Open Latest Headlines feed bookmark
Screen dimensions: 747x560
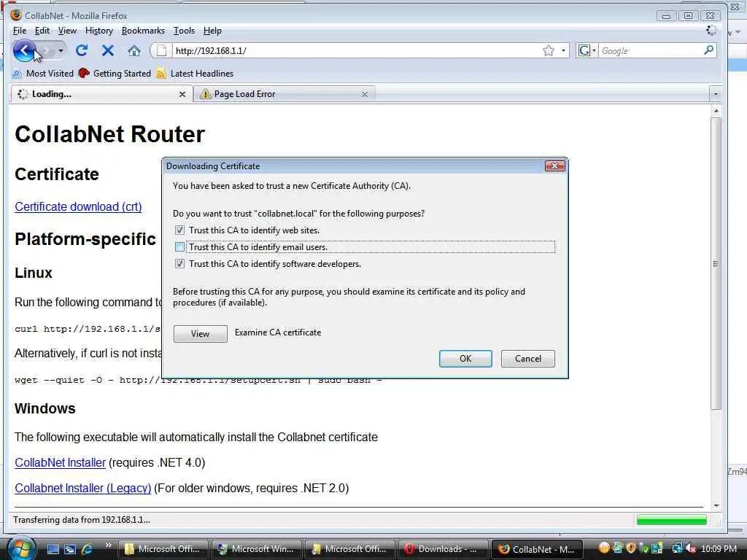(x=195, y=74)
